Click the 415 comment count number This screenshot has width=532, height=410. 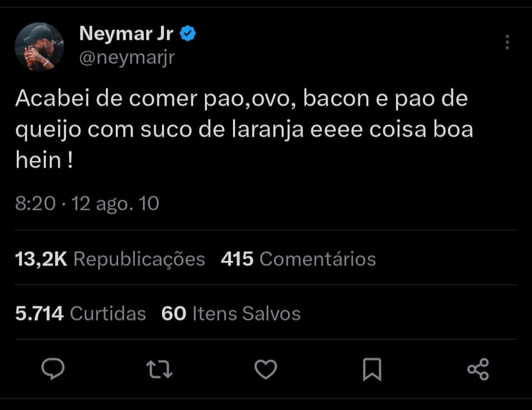point(237,259)
